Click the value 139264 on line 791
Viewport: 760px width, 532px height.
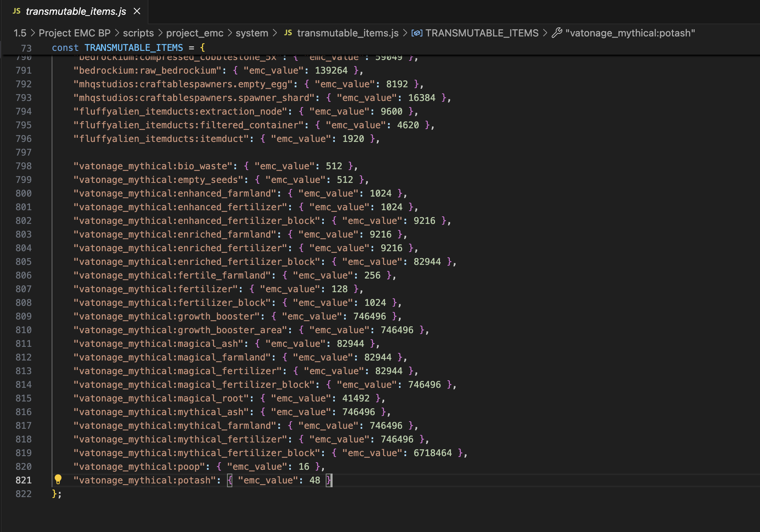pos(331,70)
